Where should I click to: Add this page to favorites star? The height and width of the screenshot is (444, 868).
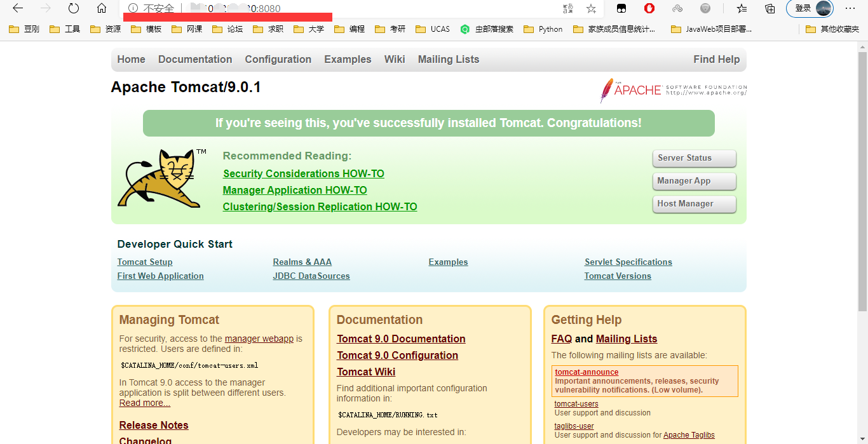591,8
